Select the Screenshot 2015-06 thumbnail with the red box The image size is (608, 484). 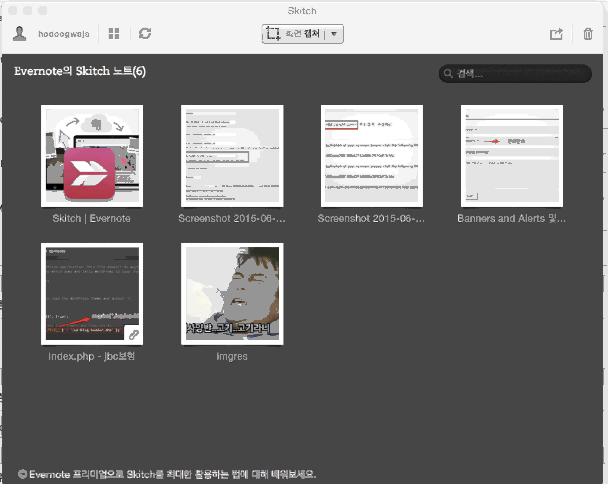[372, 156]
